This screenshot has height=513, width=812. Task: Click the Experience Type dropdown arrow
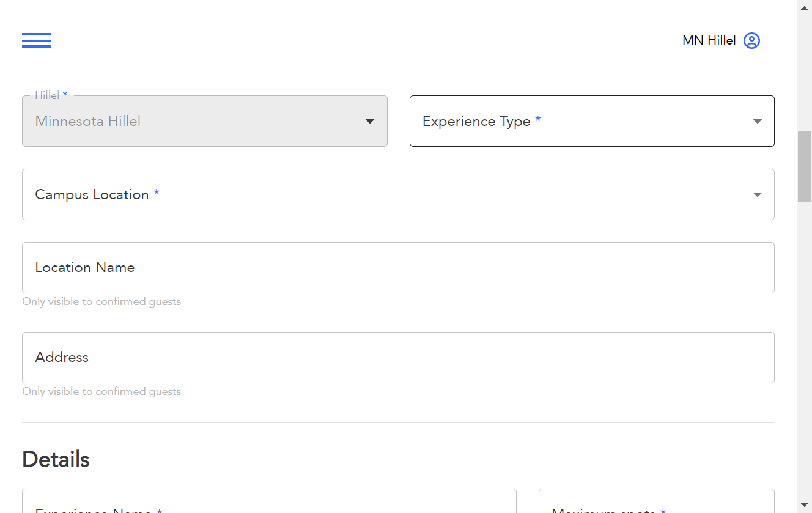pos(758,121)
